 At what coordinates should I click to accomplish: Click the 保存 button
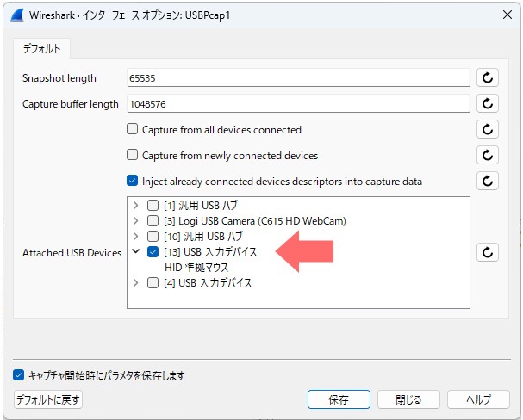coord(339,399)
